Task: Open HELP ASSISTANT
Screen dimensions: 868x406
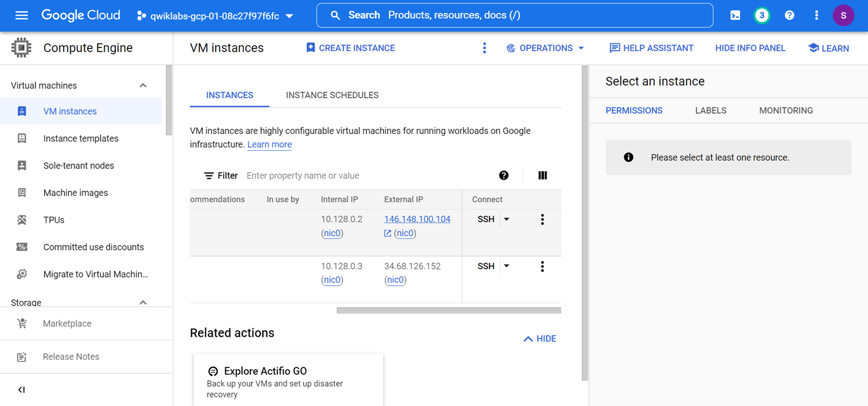Action: point(651,48)
